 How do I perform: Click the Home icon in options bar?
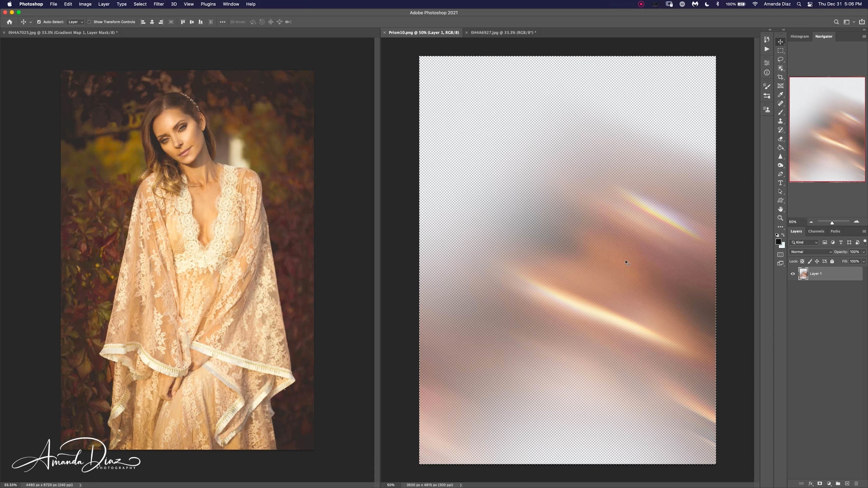tap(9, 22)
